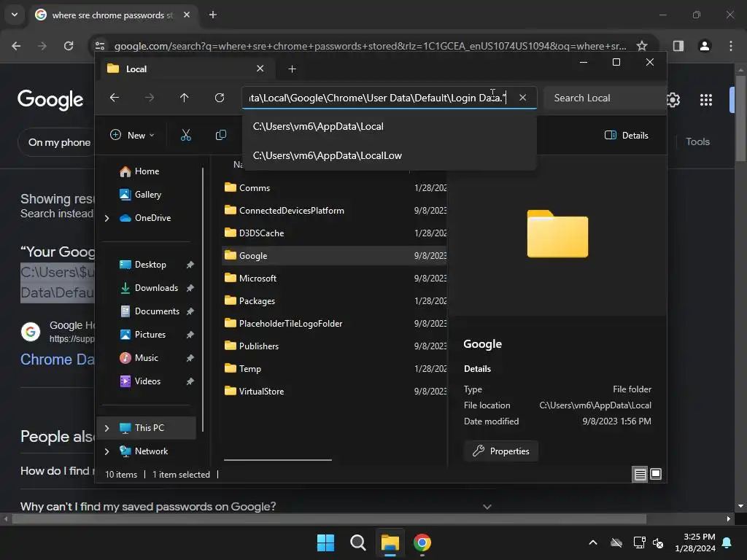Add a new Explorer tab
Screen dimensions: 747x560
point(292,69)
